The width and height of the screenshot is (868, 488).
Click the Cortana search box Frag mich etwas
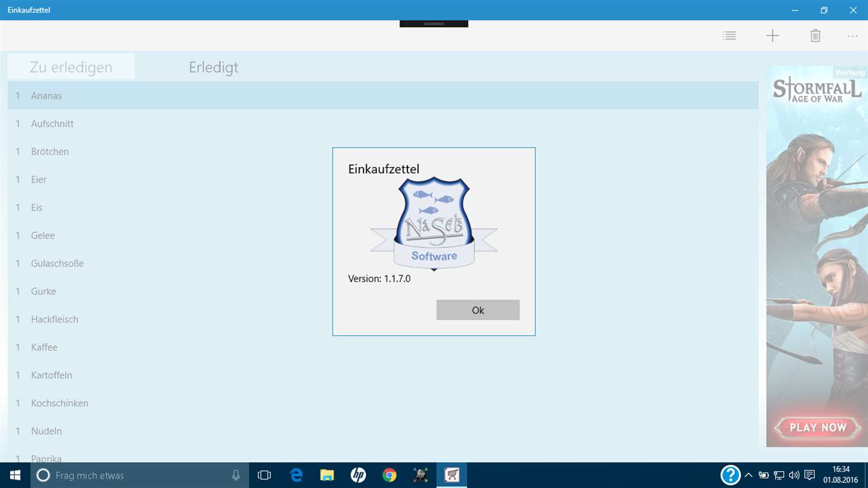tap(139, 475)
